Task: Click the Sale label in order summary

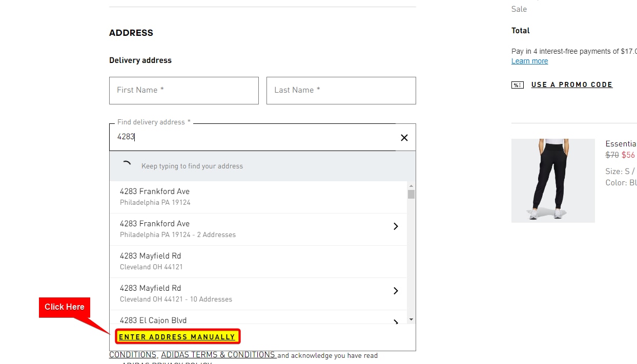Action: [x=519, y=9]
